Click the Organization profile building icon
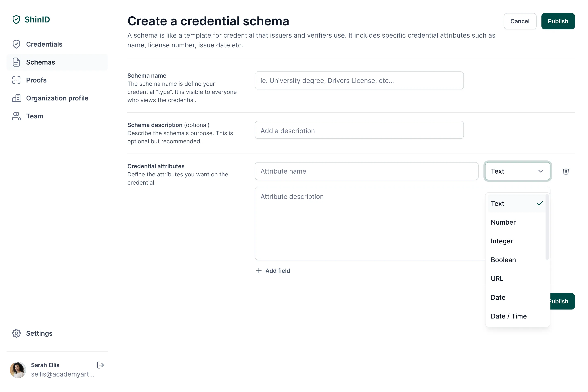This screenshot has width=588, height=392. click(x=16, y=98)
